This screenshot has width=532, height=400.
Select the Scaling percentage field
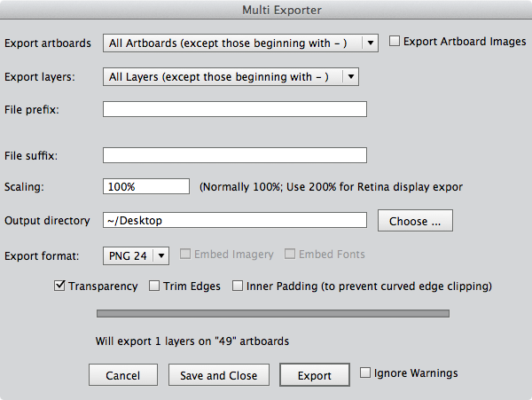(x=146, y=186)
